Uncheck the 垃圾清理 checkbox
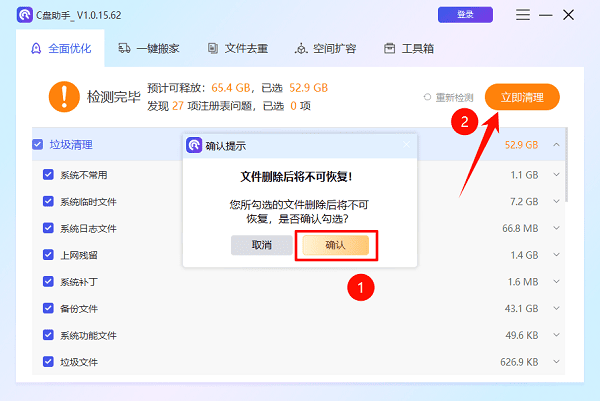 [x=37, y=145]
